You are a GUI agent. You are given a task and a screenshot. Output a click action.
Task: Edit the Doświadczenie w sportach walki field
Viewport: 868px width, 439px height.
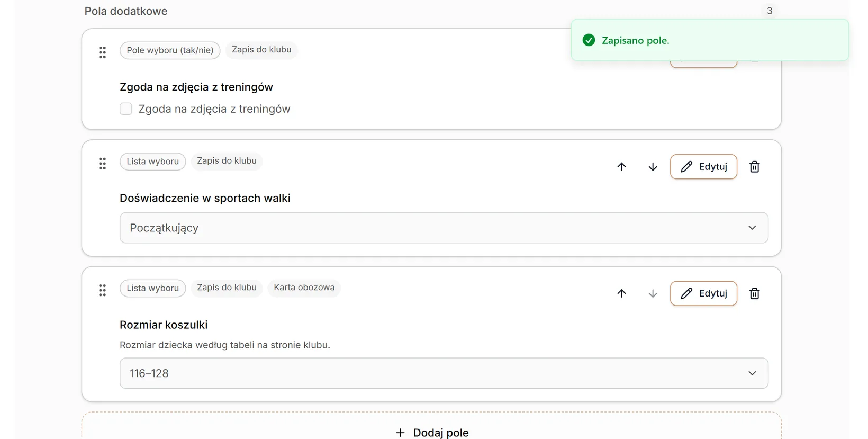[x=703, y=167]
